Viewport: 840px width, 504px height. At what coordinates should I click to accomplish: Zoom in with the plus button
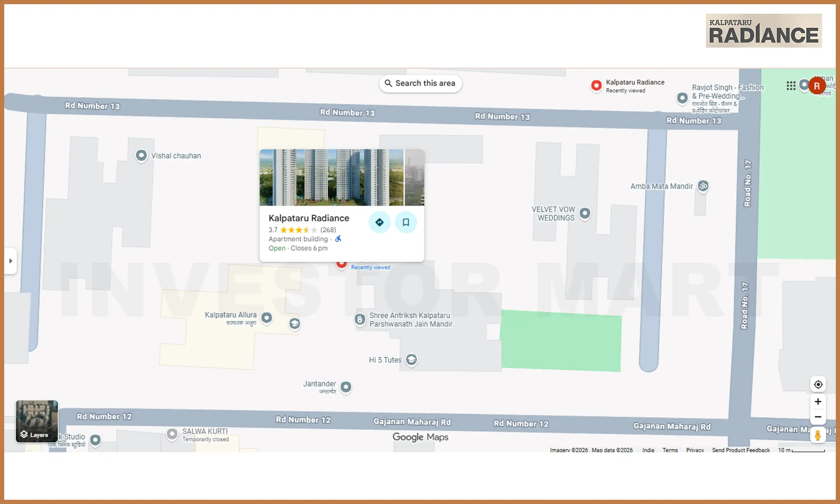click(818, 402)
